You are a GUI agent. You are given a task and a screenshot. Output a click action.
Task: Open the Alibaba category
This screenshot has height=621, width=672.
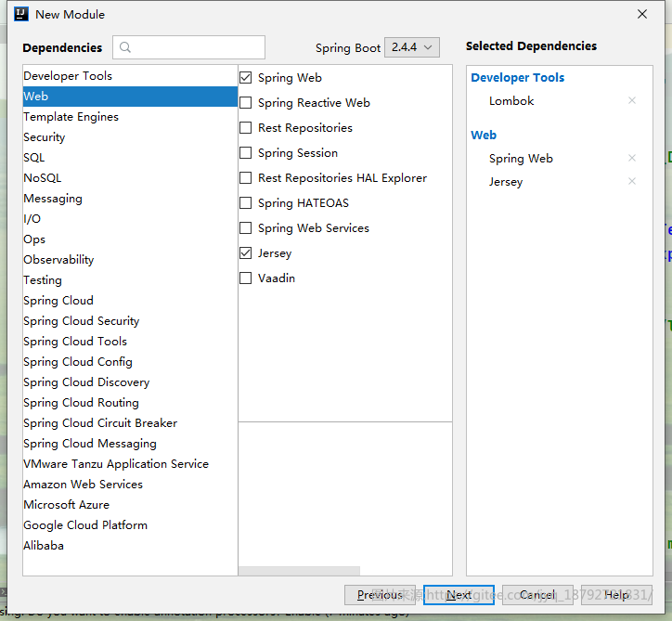click(130, 546)
